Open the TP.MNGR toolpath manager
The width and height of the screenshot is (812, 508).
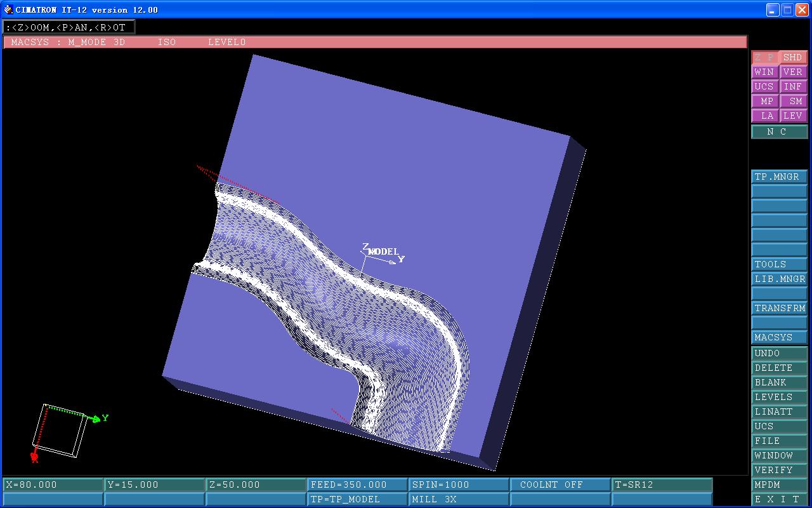point(779,177)
